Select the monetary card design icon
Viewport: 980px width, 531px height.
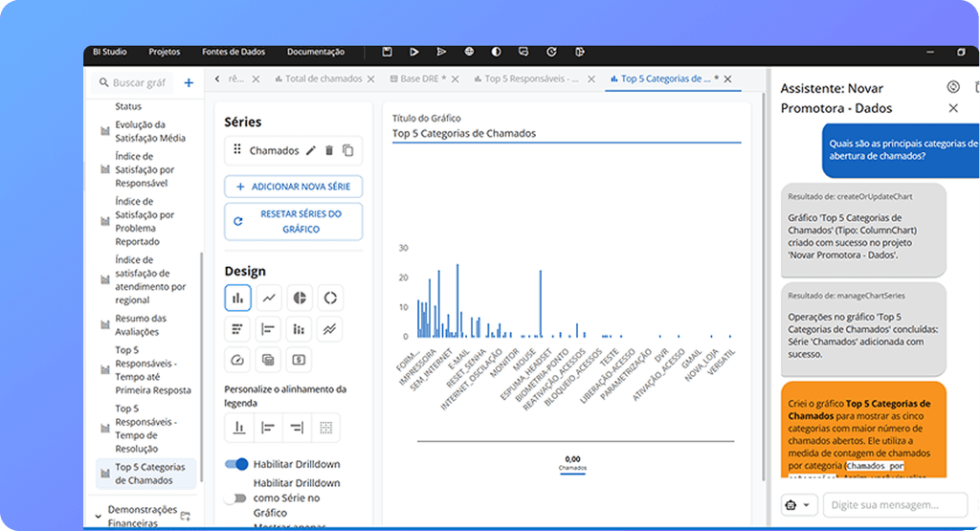300,360
